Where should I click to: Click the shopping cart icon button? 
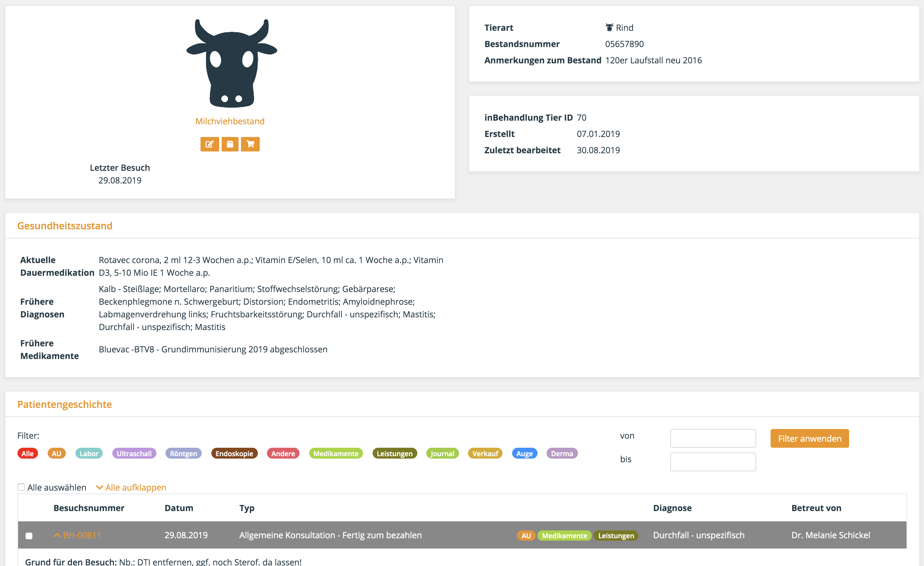[x=250, y=144]
